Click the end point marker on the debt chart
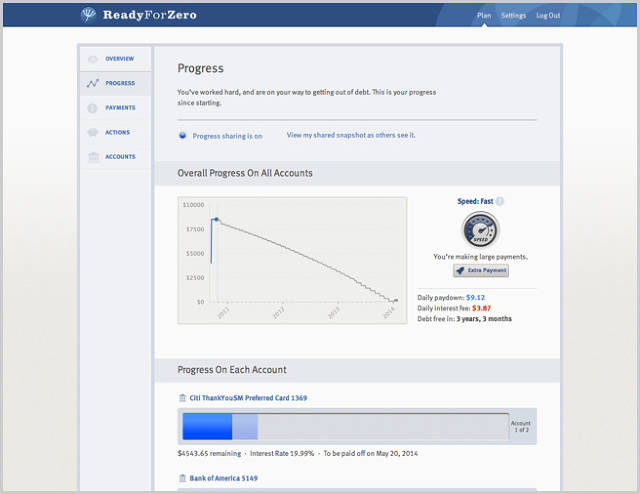Image resolution: width=640 pixels, height=494 pixels. (x=396, y=300)
